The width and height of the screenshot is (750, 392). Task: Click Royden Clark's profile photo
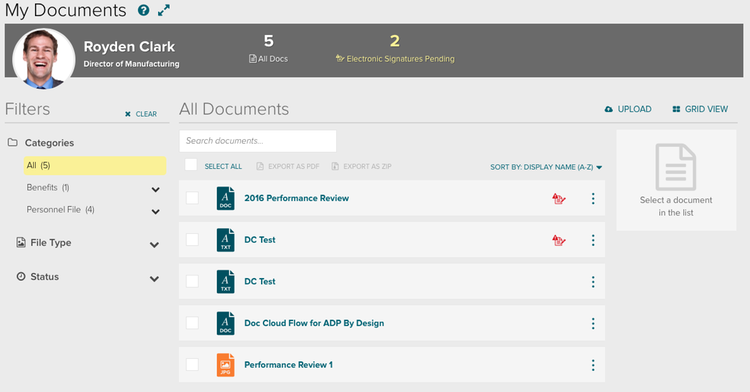pos(44,59)
